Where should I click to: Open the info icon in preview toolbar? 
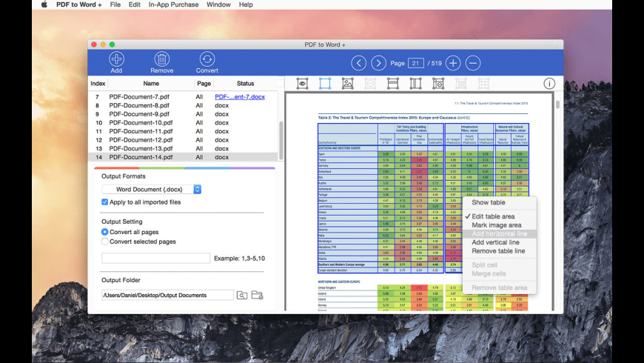coord(549,84)
